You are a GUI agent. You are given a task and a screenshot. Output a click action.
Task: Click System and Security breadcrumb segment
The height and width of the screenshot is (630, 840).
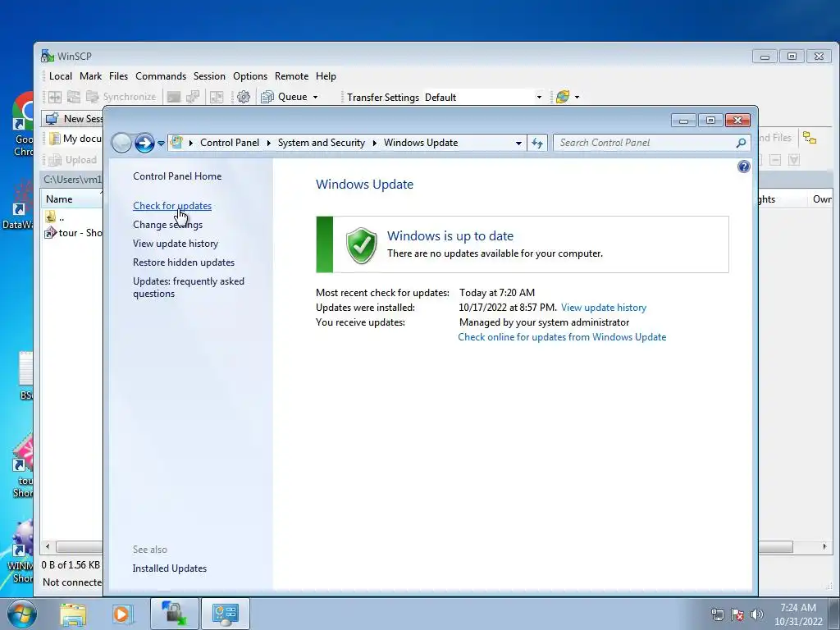(321, 143)
